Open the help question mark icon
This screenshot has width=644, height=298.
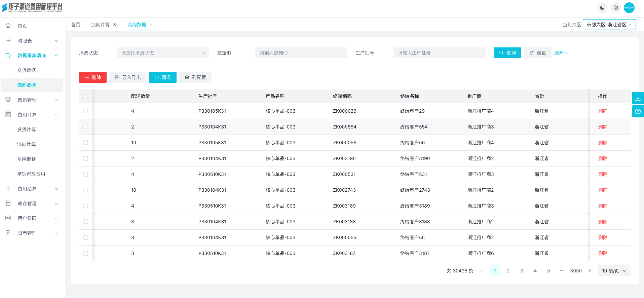(x=638, y=111)
